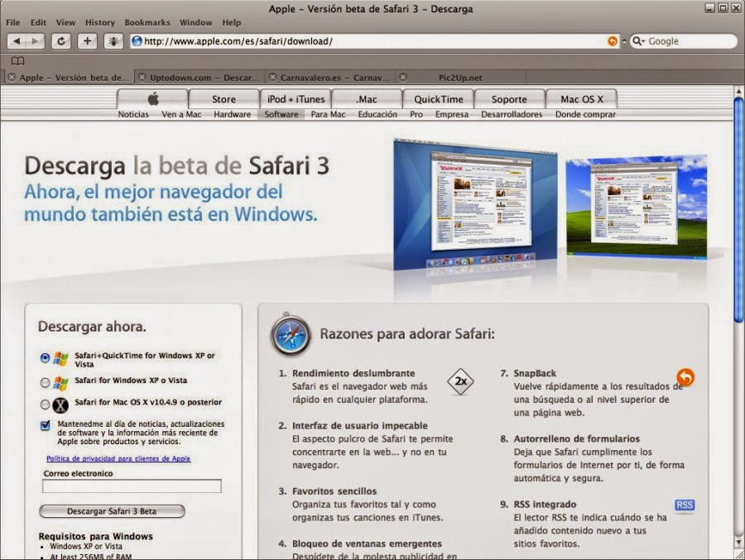Switch to the Pic2Up.net tab
This screenshot has width=745, height=560.
coord(461,78)
